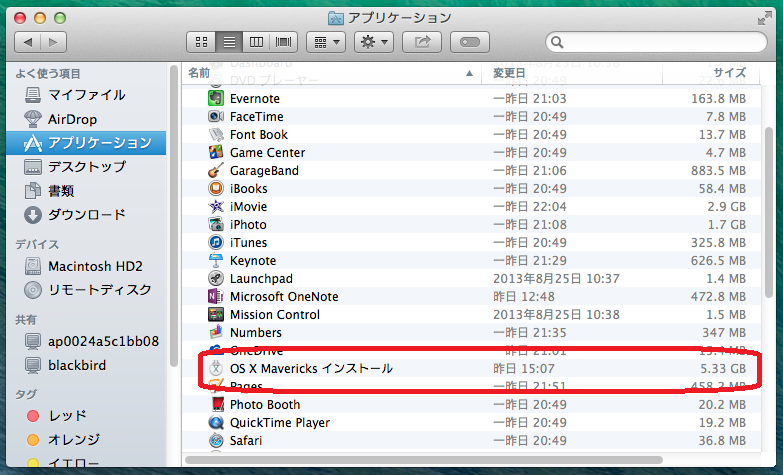This screenshot has height=475, width=783.
Task: Click the folder icon in window title
Action: click(x=336, y=18)
